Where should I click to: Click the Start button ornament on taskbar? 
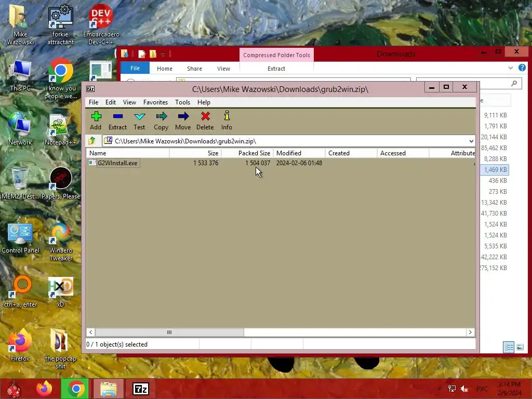[x=14, y=389]
